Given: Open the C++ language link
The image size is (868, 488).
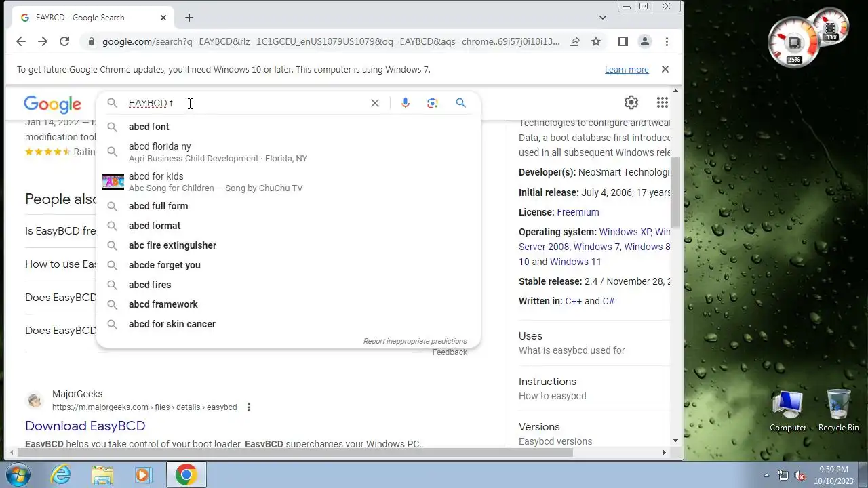Looking at the screenshot, I should [573, 301].
